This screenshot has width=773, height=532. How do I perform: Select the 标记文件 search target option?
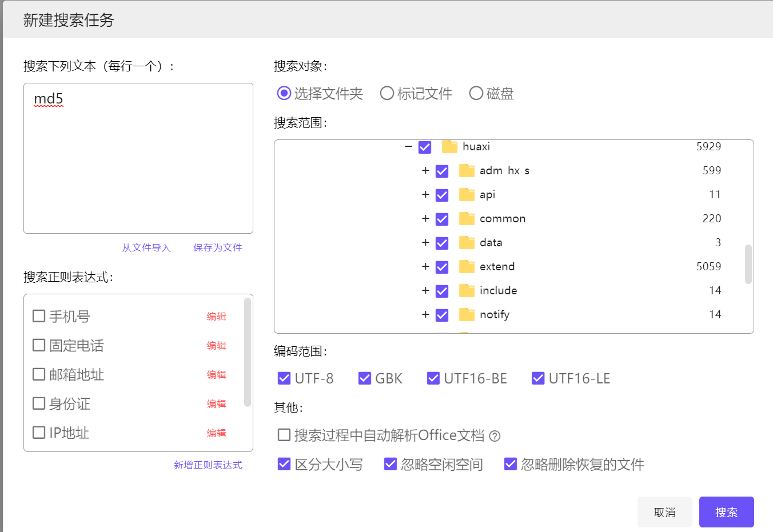[387, 93]
